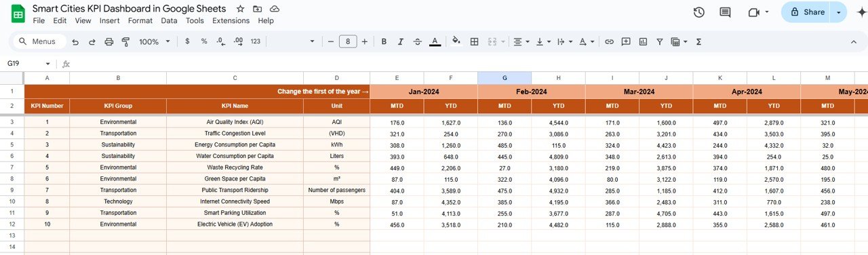Click the Google Sheets home logo
The width and height of the screenshot is (868, 255).
point(18,13)
